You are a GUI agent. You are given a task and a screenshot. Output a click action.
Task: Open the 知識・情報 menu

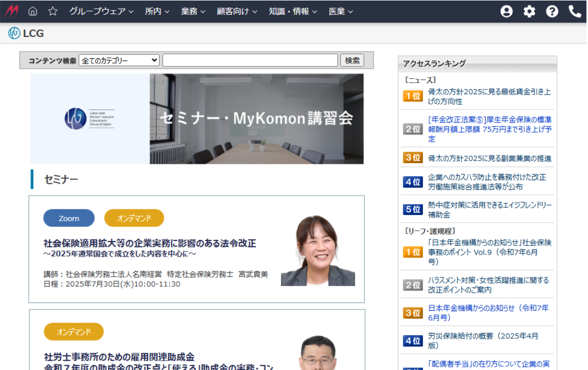click(x=293, y=11)
